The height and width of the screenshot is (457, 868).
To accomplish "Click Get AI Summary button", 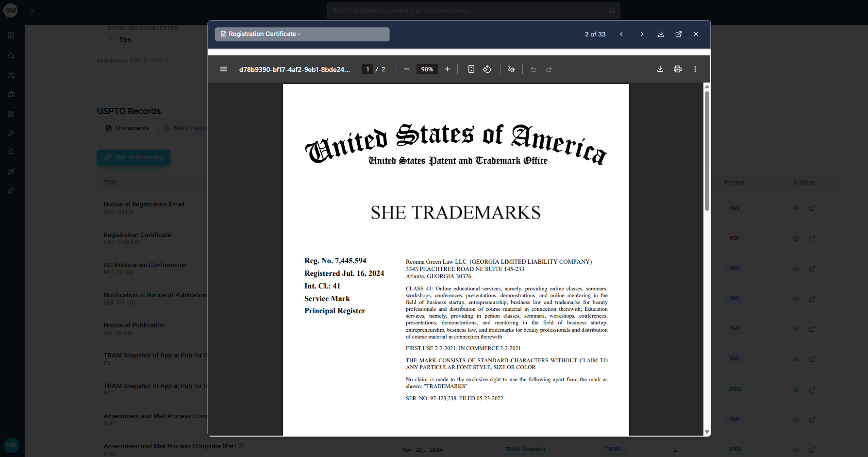I will [x=134, y=157].
